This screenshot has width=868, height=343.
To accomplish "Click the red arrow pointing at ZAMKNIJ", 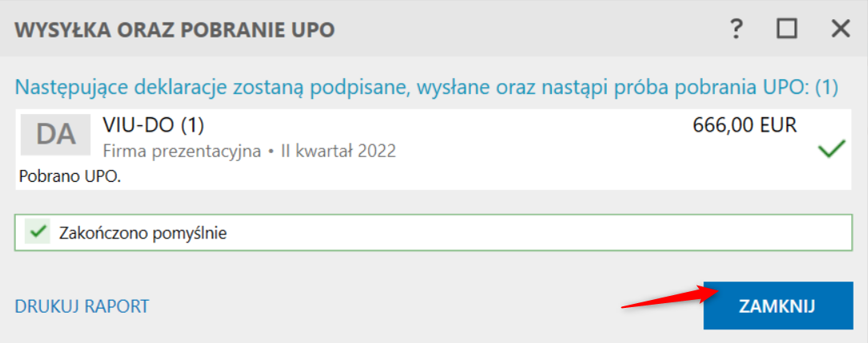I will pos(668,298).
